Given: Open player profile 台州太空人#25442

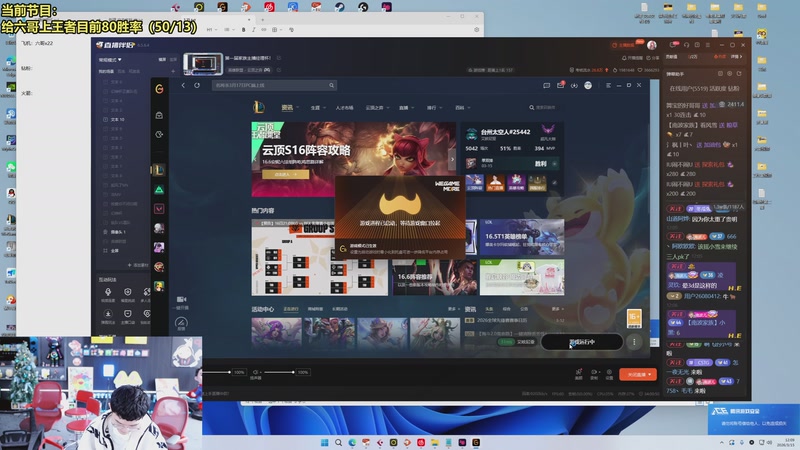Looking at the screenshot, I should [505, 132].
